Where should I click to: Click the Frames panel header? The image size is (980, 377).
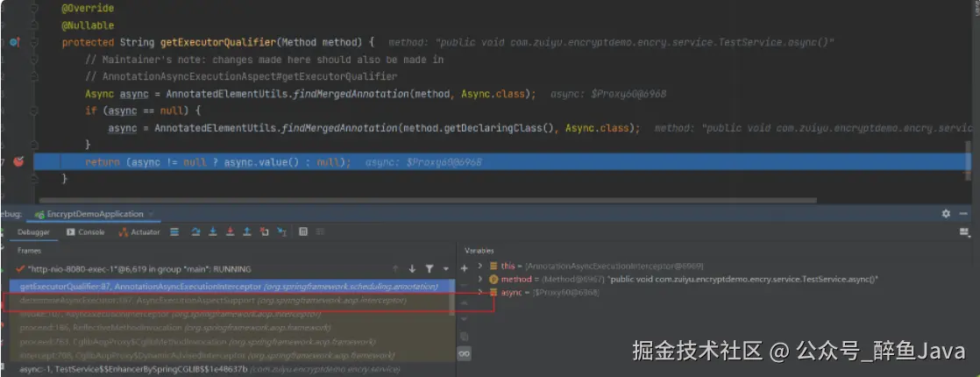(30, 250)
